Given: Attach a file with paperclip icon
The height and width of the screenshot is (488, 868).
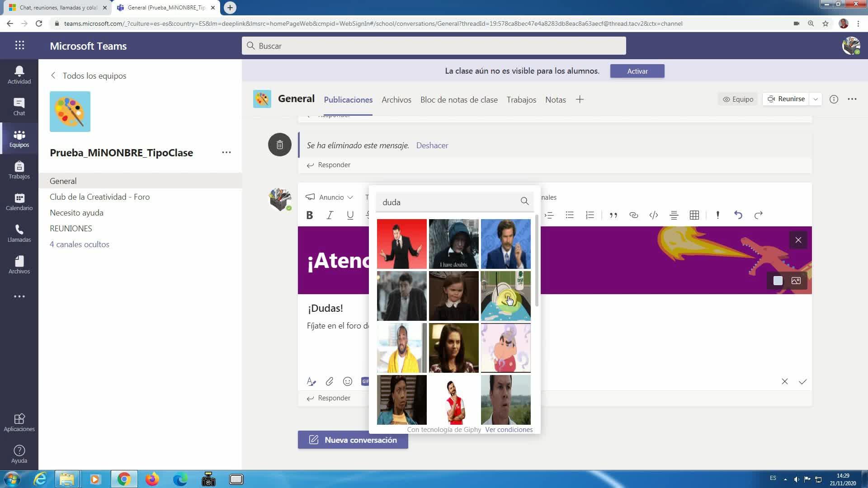Looking at the screenshot, I should pos(330,382).
